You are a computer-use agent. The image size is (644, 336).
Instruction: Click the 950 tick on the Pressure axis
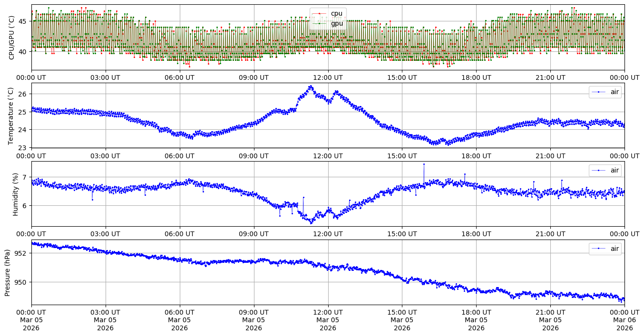click(x=22, y=282)
